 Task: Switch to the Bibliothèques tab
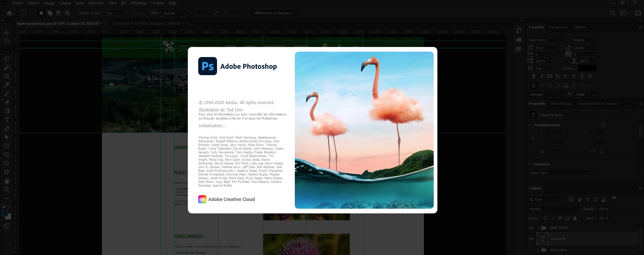561,104
